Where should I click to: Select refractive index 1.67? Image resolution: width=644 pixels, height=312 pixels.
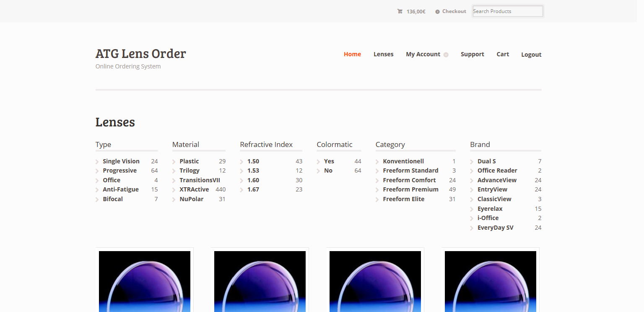pos(253,189)
